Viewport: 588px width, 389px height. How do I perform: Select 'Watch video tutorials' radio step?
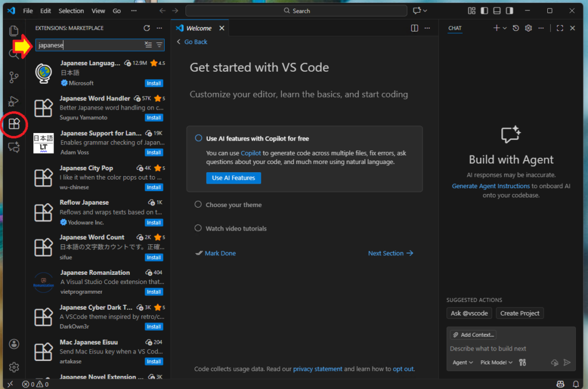(198, 228)
